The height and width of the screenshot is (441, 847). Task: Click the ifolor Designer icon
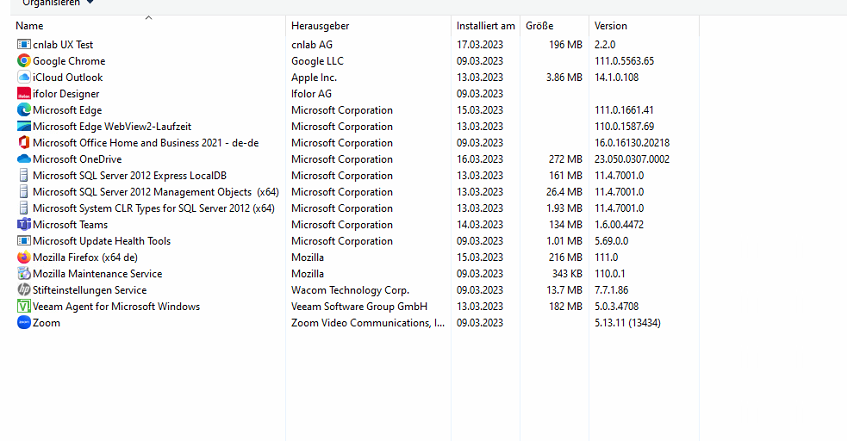(x=24, y=94)
